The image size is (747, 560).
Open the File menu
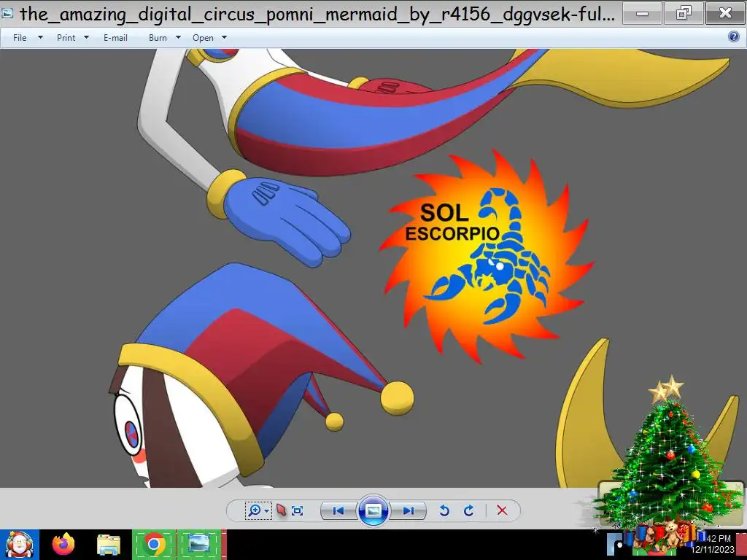20,38
